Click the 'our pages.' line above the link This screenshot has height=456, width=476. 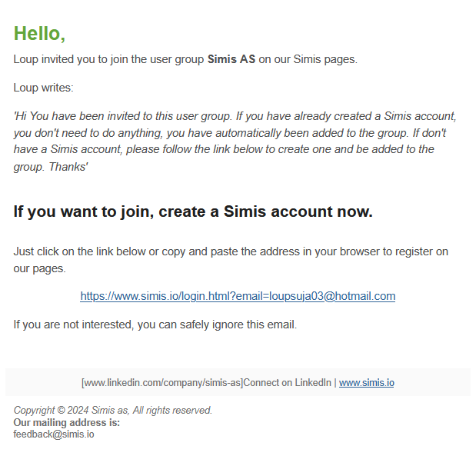tap(39, 268)
